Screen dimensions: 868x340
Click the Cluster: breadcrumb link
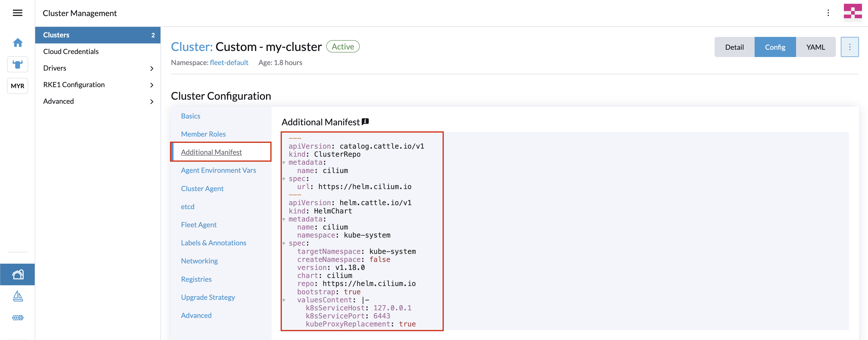[192, 47]
